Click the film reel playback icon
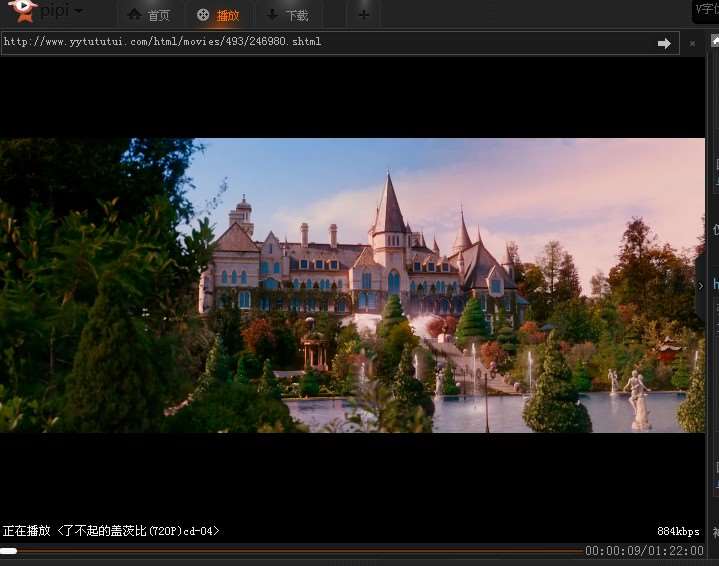 click(x=203, y=15)
